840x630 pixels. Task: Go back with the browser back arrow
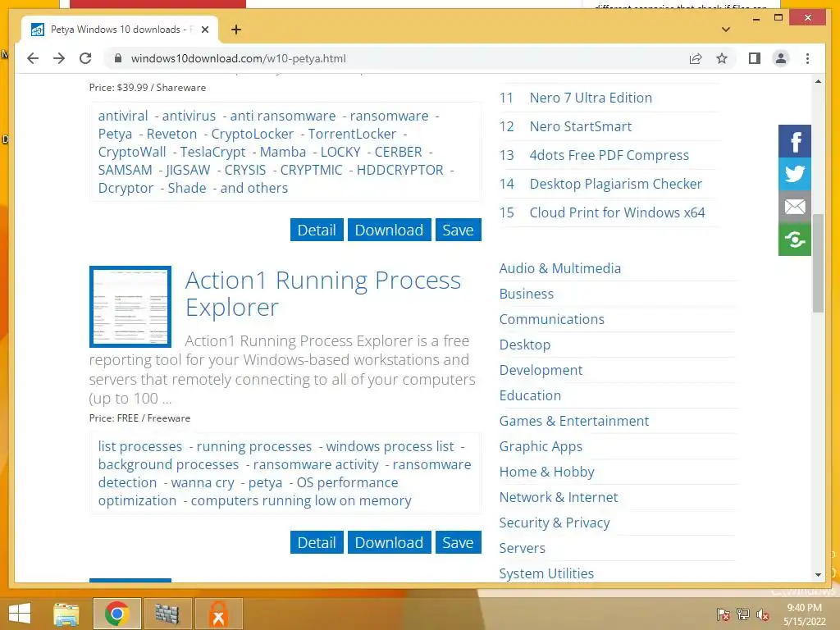[33, 58]
